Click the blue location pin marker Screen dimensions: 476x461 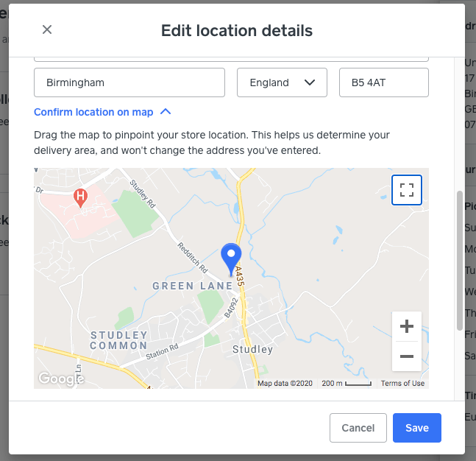click(x=232, y=259)
